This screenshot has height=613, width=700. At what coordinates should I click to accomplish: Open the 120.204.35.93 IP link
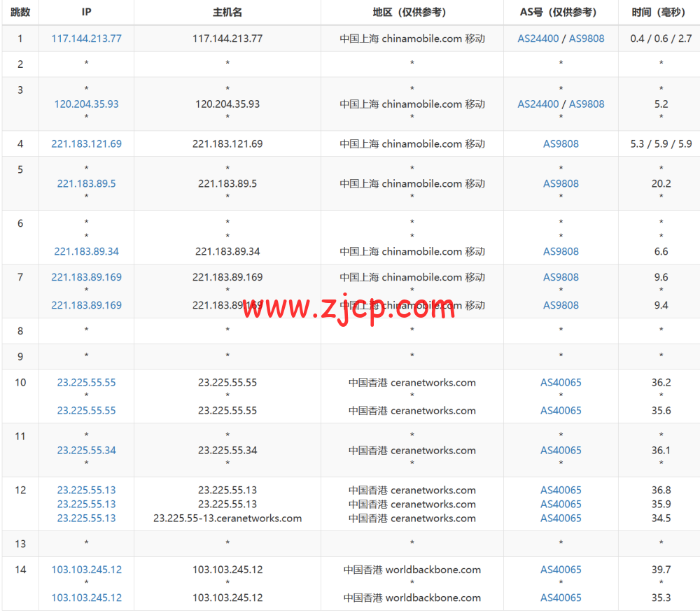(86, 104)
